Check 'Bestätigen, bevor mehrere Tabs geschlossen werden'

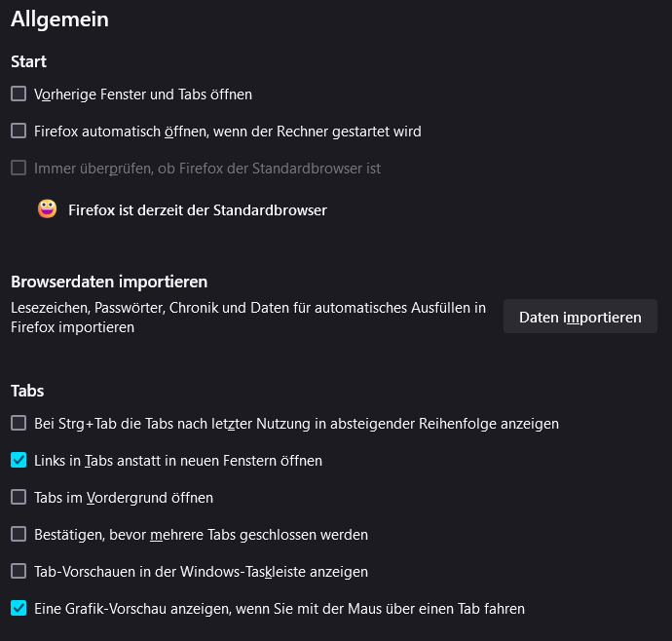[x=19, y=534]
